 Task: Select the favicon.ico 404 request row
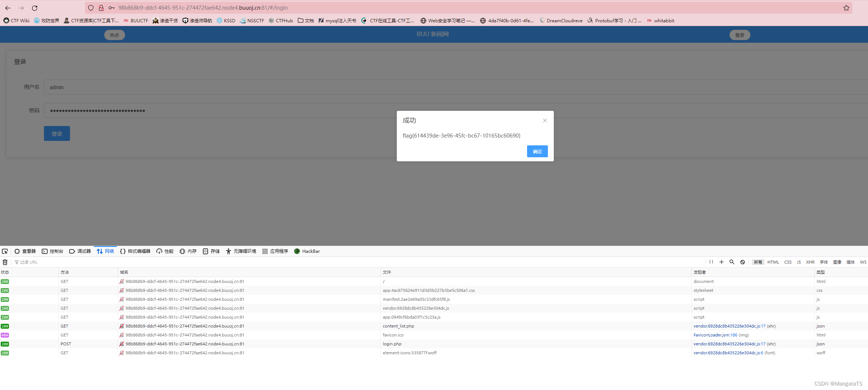tap(434, 335)
